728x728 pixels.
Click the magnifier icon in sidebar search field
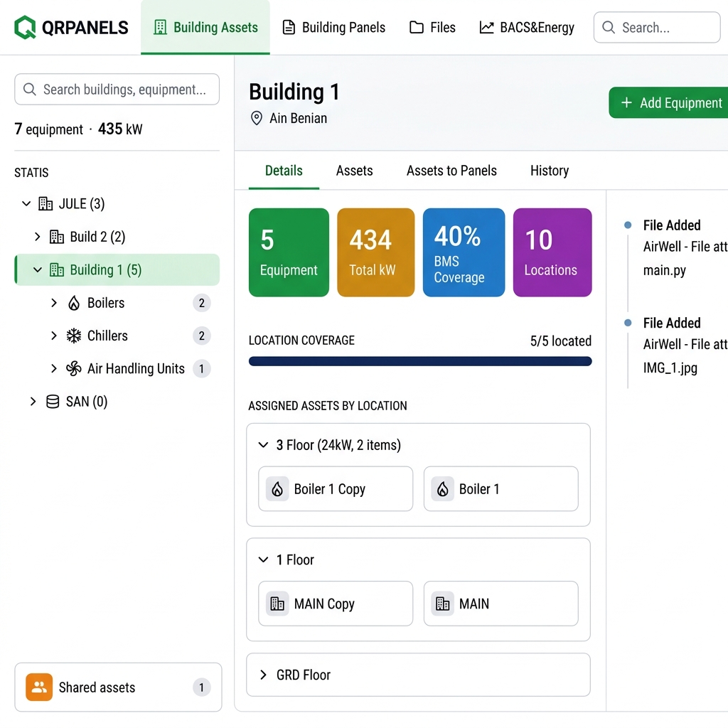tap(30, 89)
